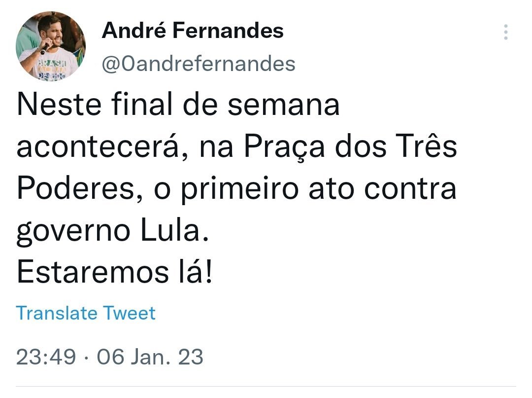The image size is (532, 398).
Task: Open the André Fernandes display name
Action: click(x=193, y=31)
